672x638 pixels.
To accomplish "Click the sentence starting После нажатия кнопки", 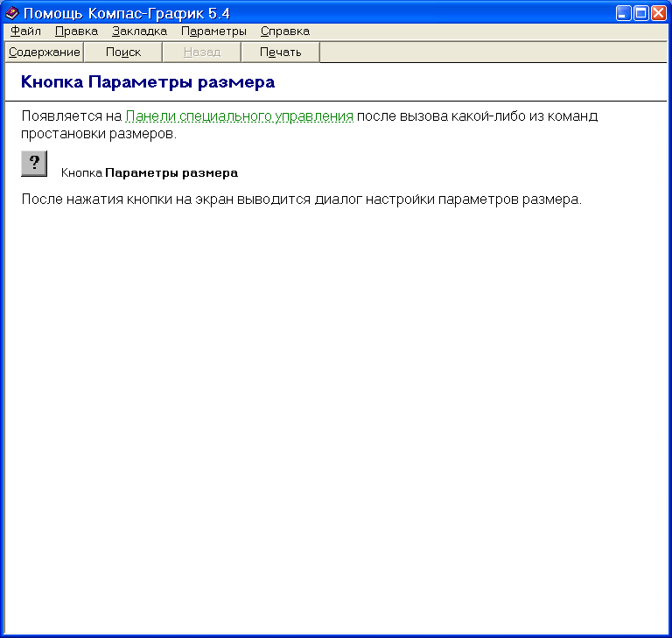I will pos(301,200).
